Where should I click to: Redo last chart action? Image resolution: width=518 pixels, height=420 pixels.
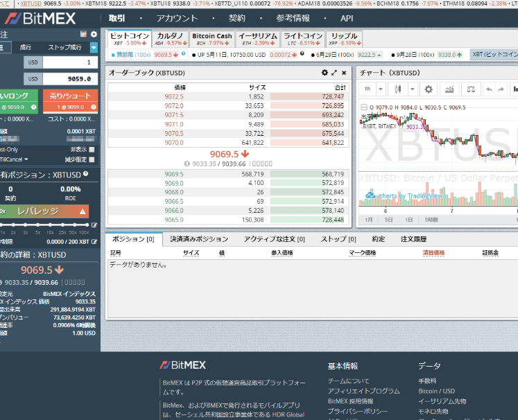pos(501,89)
